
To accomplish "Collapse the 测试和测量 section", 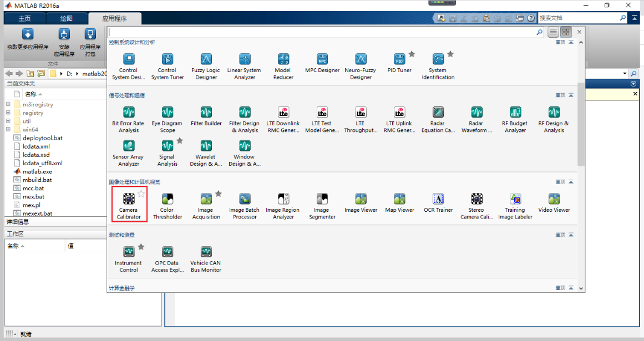I will pos(571,235).
